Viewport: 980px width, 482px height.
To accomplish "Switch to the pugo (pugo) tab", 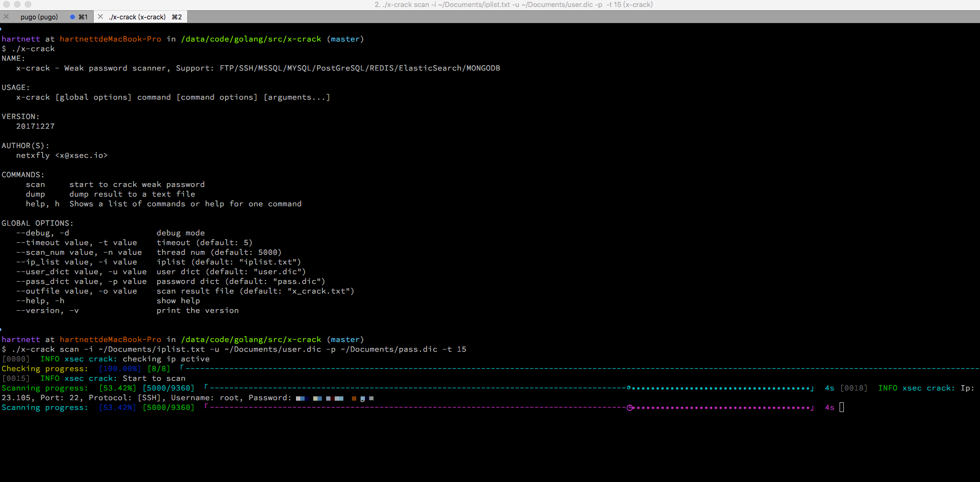I will tap(39, 17).
